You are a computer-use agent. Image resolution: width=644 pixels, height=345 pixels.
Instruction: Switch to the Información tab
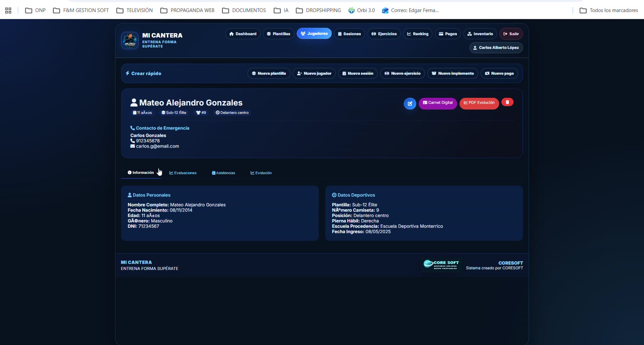(141, 172)
